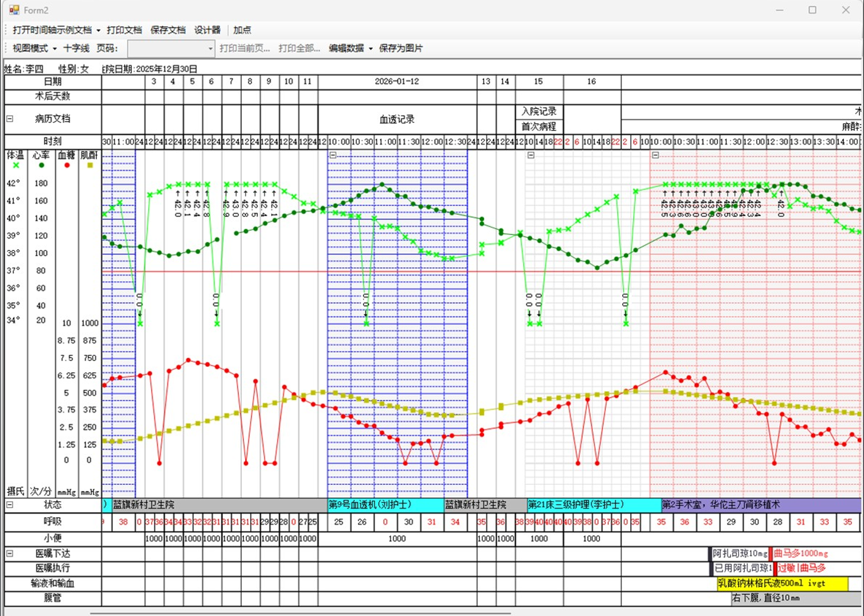Click the 加点 toolbar item
The width and height of the screenshot is (864, 616).
pos(242,30)
